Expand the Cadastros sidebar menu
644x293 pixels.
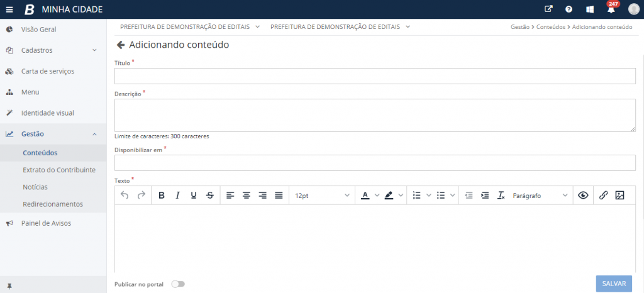tap(53, 50)
